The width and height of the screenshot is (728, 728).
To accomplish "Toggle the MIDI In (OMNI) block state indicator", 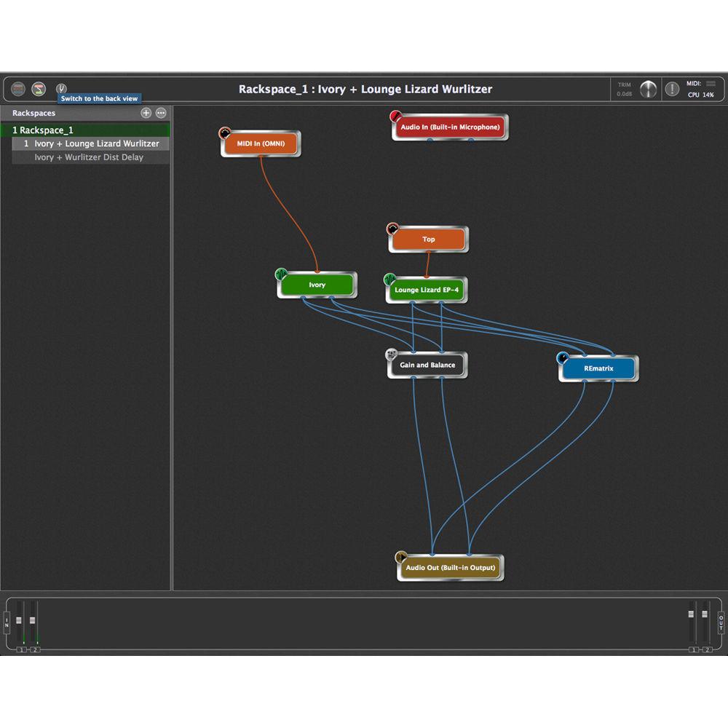I will (x=224, y=133).
